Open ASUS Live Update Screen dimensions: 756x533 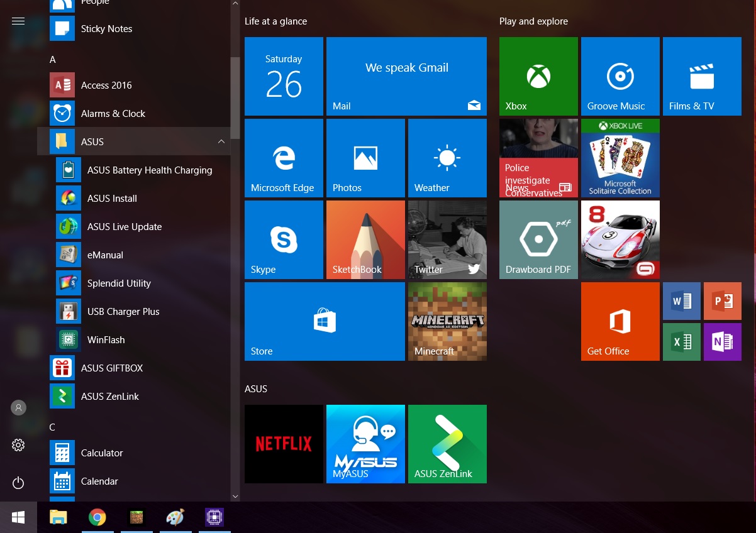pos(134,226)
